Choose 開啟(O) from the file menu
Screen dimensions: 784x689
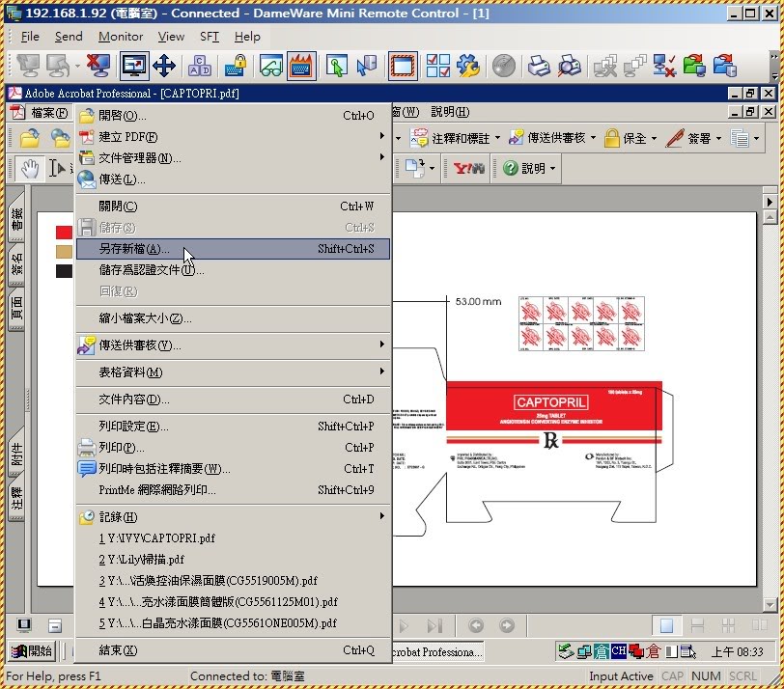click(x=233, y=116)
